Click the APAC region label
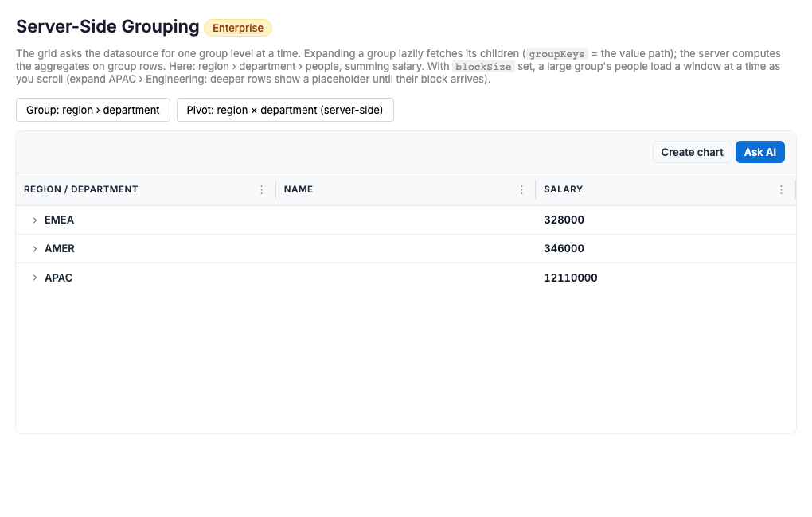 pos(59,278)
